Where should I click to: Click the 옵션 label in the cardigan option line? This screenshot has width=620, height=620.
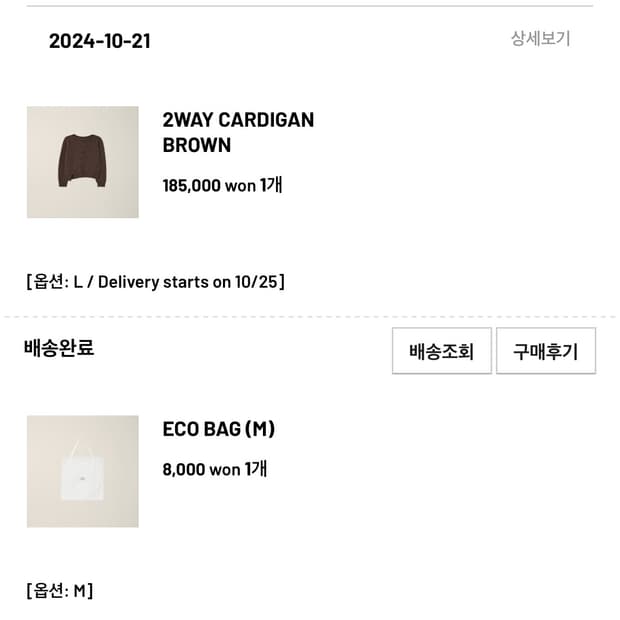pyautogui.click(x=49, y=282)
